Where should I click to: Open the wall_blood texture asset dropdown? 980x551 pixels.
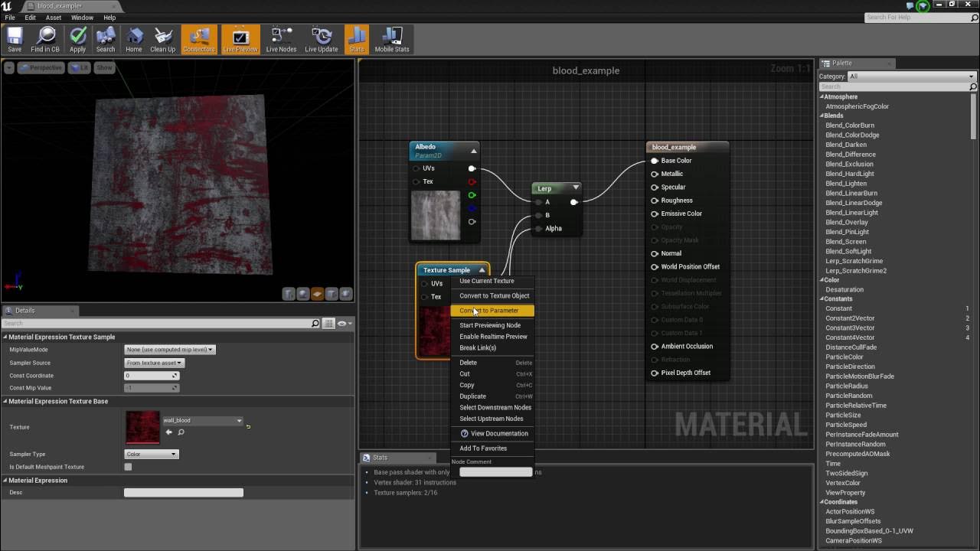pos(202,420)
